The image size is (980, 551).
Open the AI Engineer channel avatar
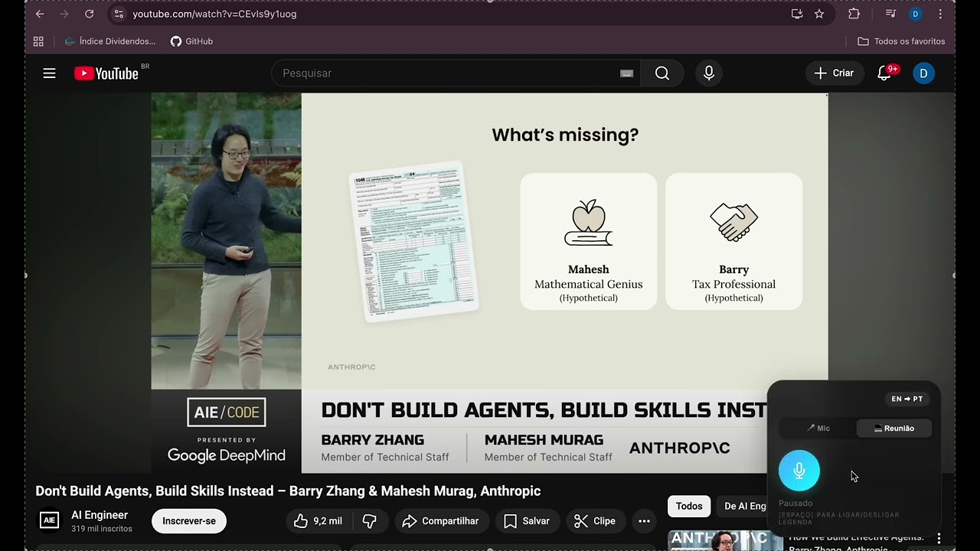[x=49, y=520]
